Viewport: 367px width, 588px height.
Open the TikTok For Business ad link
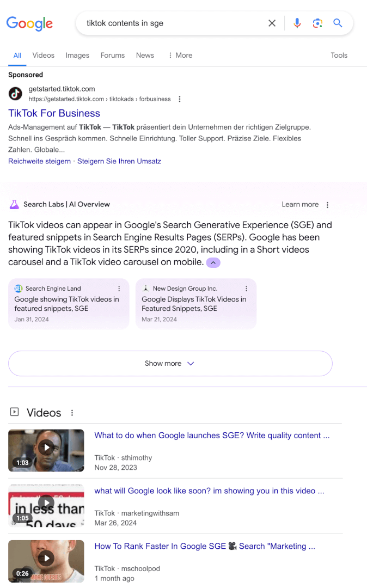point(54,113)
